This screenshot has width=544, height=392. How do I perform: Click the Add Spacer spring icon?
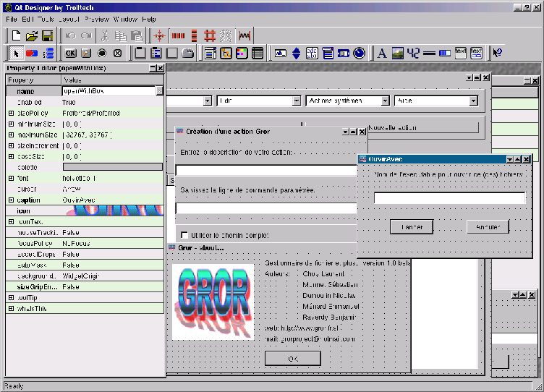click(x=245, y=35)
